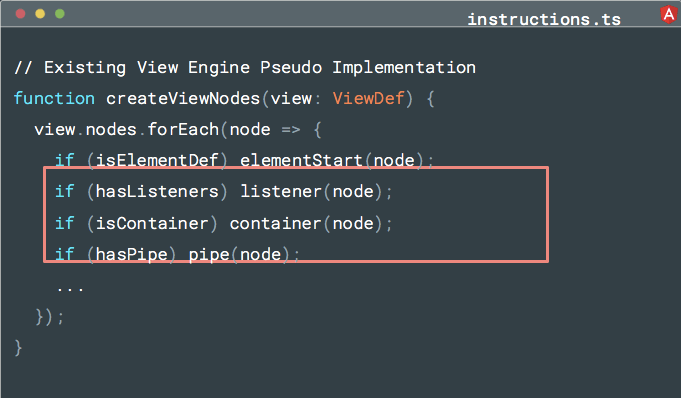681x398 pixels.
Task: Select the instructions.ts file title
Action: pos(544,20)
